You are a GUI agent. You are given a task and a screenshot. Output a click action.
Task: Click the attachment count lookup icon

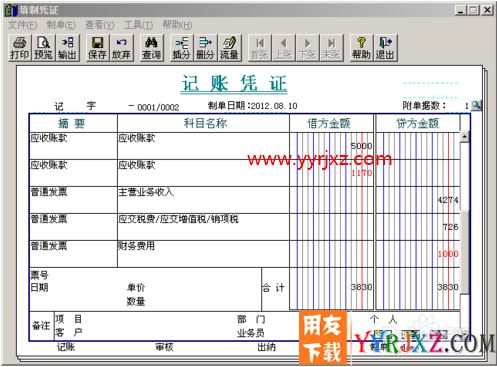(x=476, y=106)
